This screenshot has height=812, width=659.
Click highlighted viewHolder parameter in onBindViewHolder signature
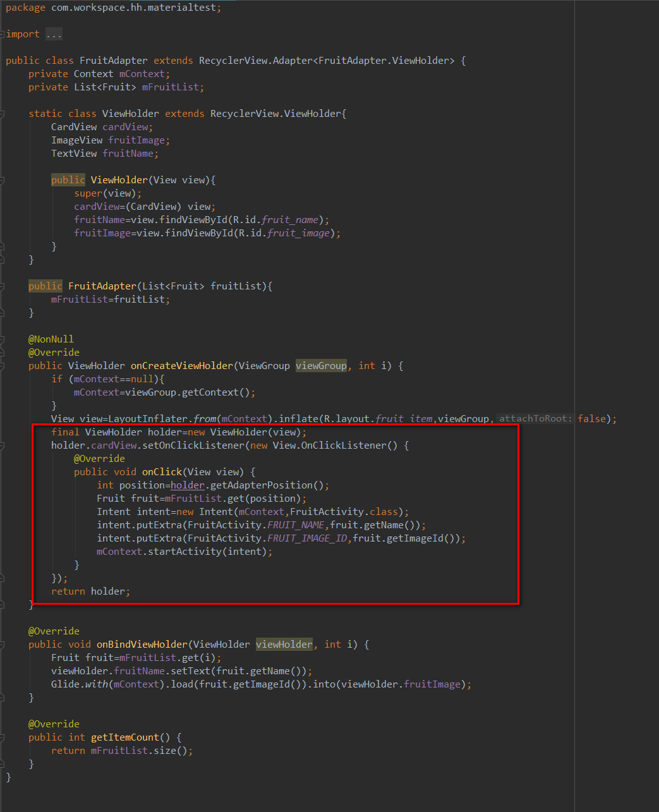[x=284, y=645]
